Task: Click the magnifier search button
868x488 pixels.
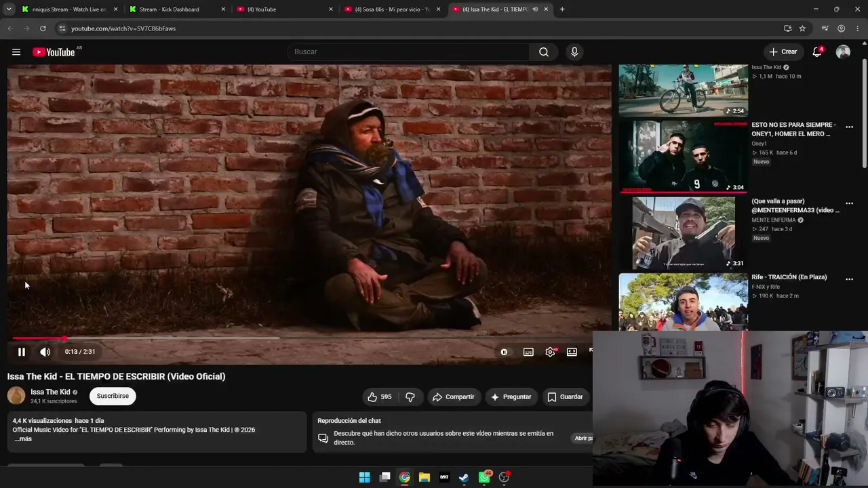Action: (544, 52)
